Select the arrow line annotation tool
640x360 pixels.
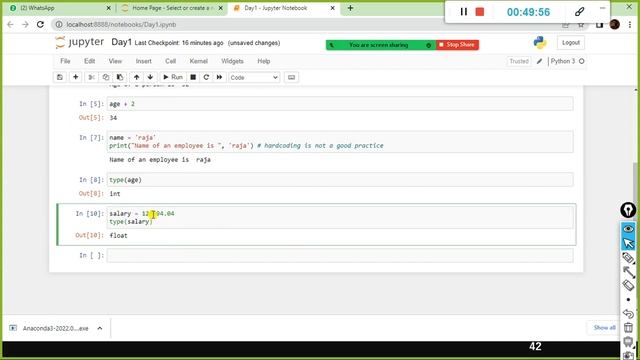[x=628, y=271]
